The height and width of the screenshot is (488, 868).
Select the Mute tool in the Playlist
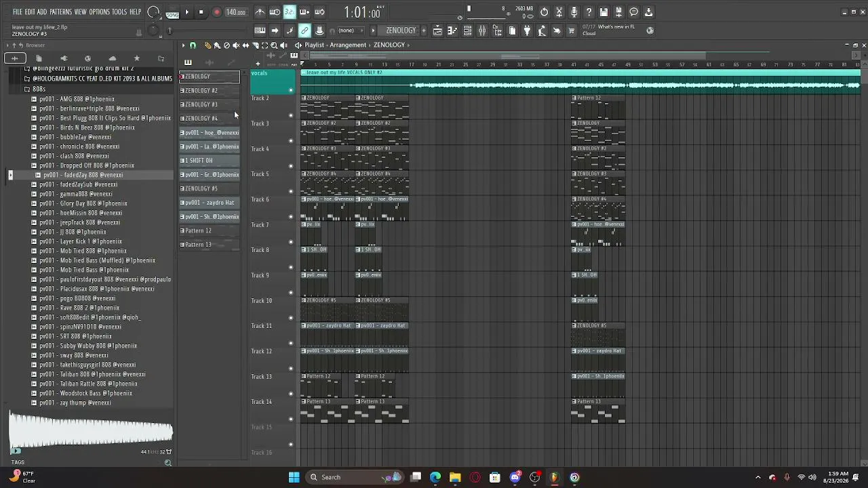click(x=236, y=45)
